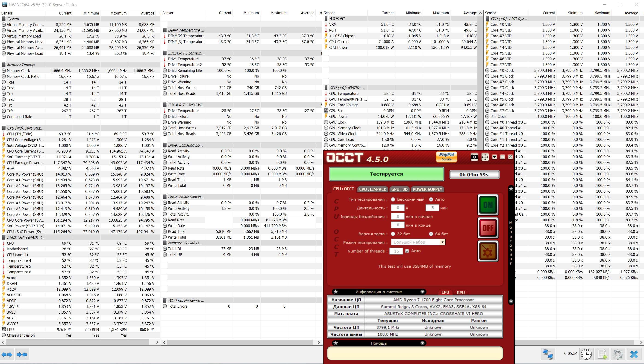Collapse the Помощь section arrow

[x=423, y=343]
